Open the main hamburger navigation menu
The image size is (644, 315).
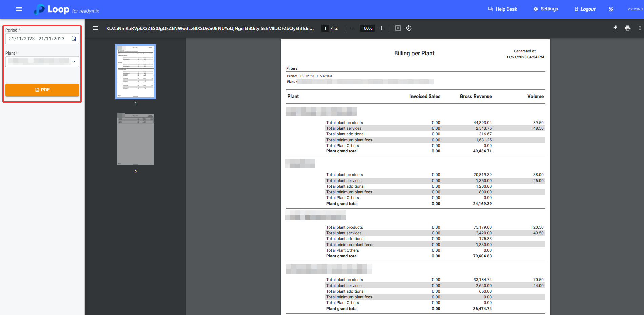[19, 9]
